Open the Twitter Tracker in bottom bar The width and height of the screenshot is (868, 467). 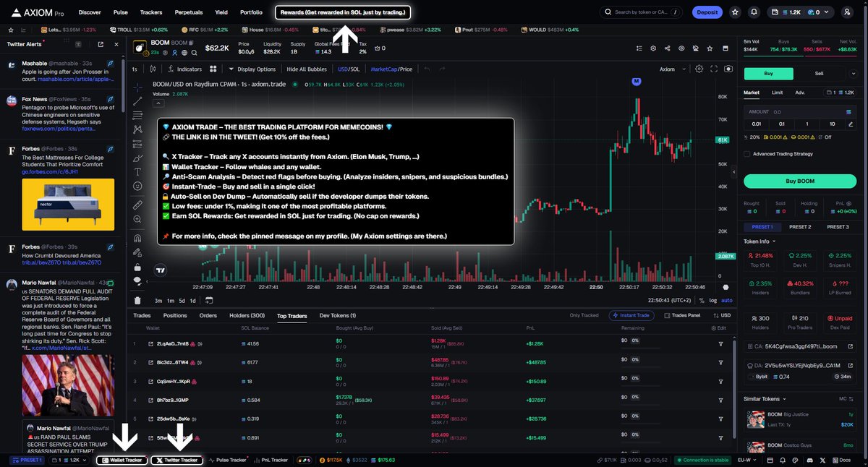(177, 460)
